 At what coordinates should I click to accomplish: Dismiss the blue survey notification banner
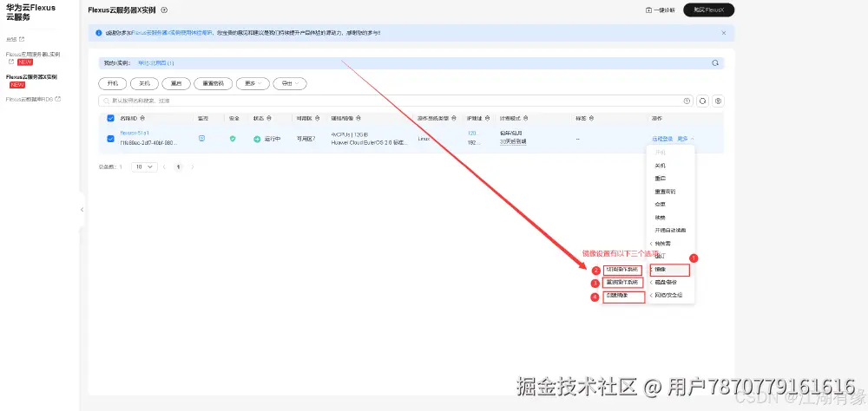(x=724, y=33)
